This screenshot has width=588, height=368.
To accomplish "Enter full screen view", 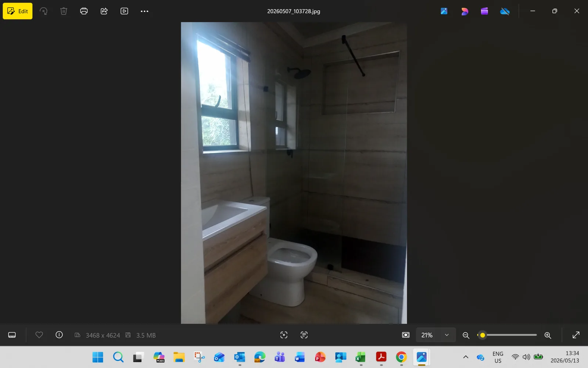I will (x=576, y=335).
